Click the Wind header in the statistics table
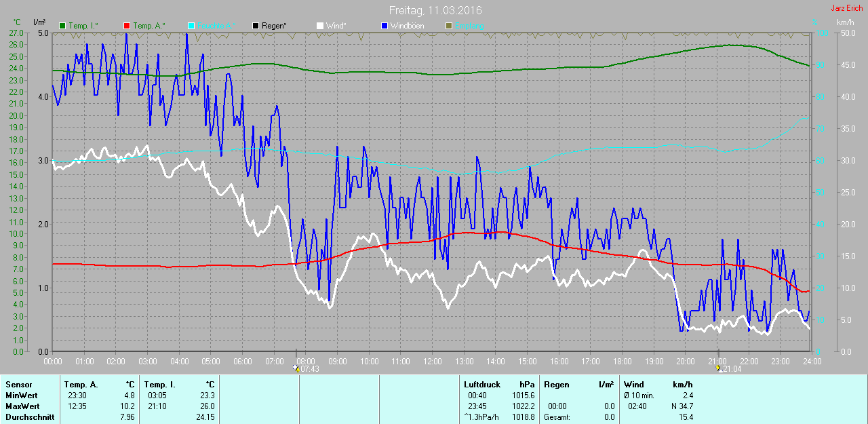The image size is (868, 424). pyautogui.click(x=634, y=385)
